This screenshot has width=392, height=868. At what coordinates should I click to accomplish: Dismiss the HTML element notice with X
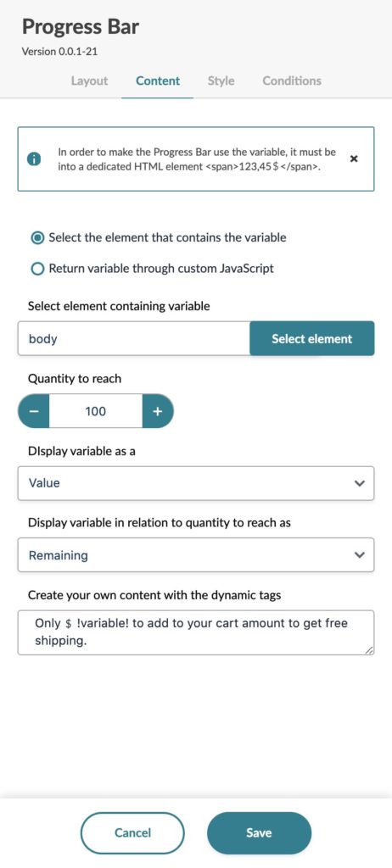pyautogui.click(x=355, y=159)
